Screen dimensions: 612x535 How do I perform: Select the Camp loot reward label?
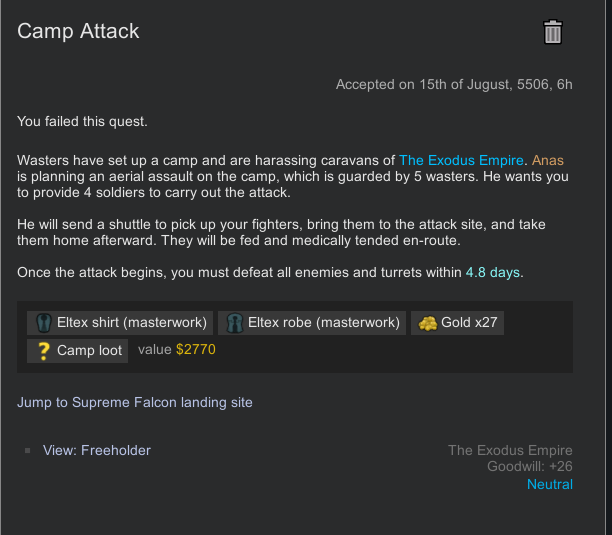89,351
